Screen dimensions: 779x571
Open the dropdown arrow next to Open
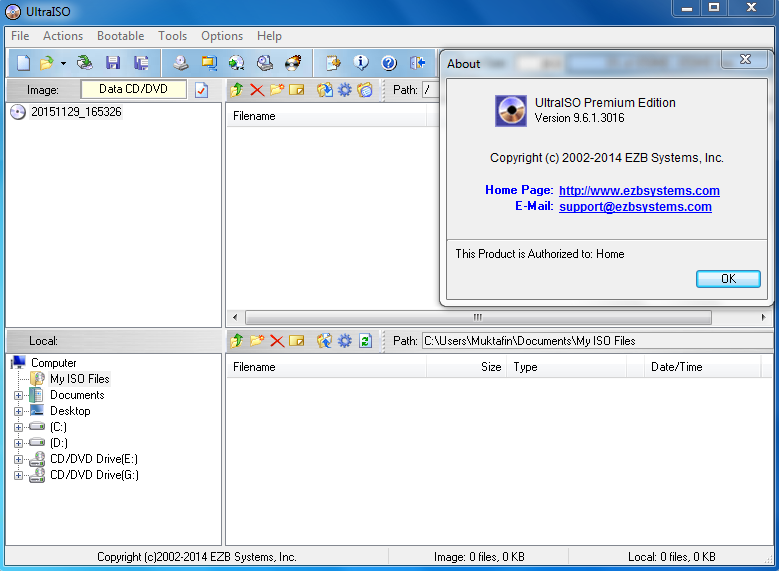point(63,63)
